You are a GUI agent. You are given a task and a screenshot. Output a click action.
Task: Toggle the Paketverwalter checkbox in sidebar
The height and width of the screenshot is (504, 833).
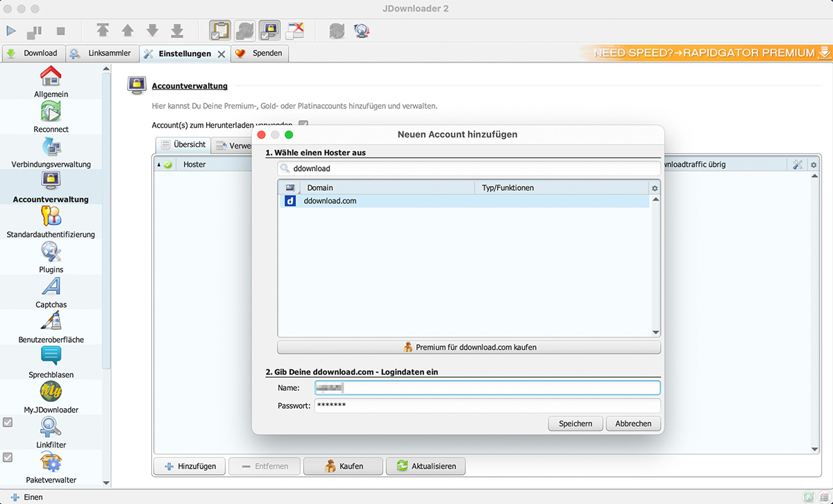pyautogui.click(x=8, y=457)
